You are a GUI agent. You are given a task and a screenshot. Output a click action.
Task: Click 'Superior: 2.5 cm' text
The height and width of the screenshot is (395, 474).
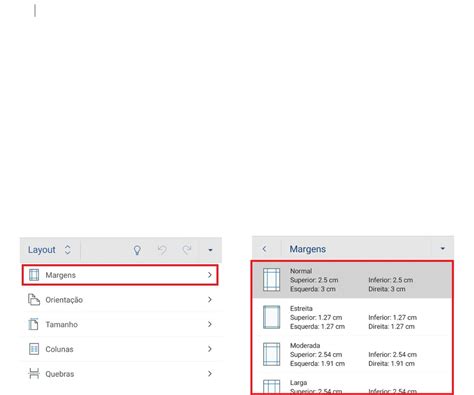pos(314,280)
